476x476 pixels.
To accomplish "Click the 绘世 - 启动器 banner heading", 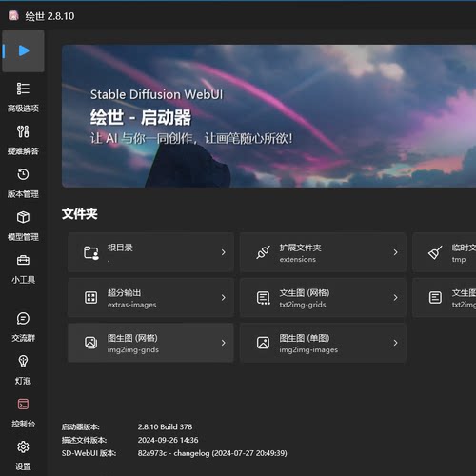I will click(141, 117).
